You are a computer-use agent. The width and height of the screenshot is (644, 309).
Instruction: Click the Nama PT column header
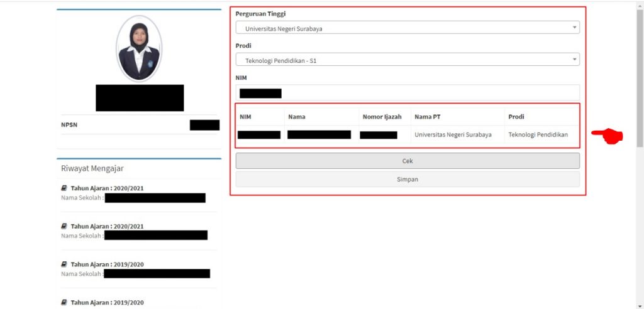point(428,117)
